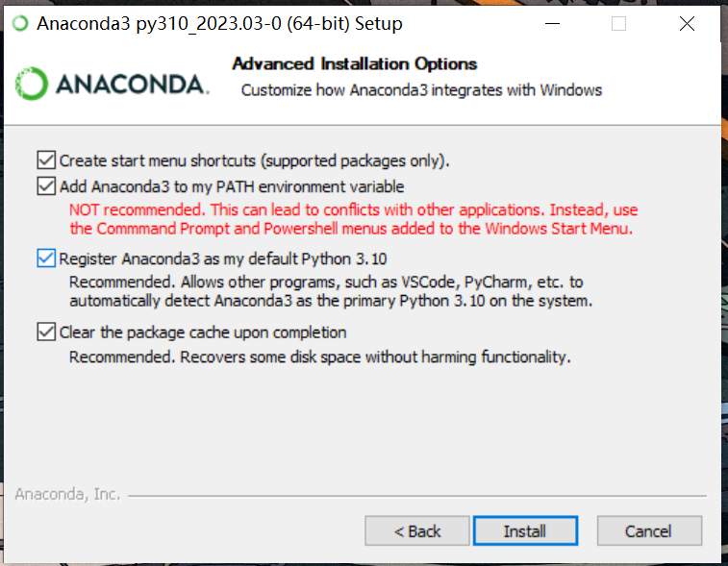
Task: Click the Advanced Installation Options heading
Action: point(355,64)
